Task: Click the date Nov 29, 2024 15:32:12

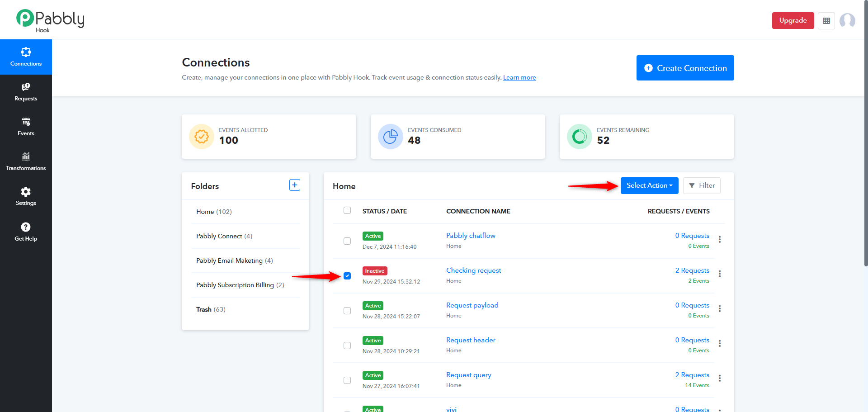Action: pos(391,281)
